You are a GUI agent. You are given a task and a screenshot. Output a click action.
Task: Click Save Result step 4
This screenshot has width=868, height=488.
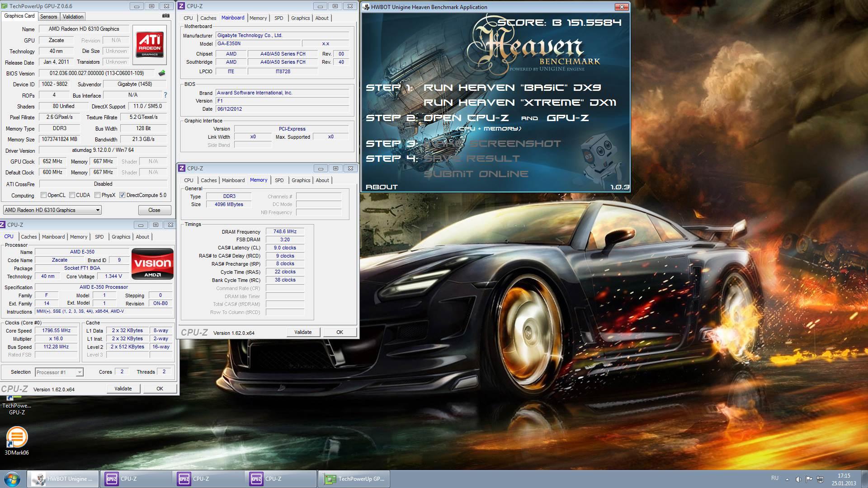pyautogui.click(x=472, y=159)
